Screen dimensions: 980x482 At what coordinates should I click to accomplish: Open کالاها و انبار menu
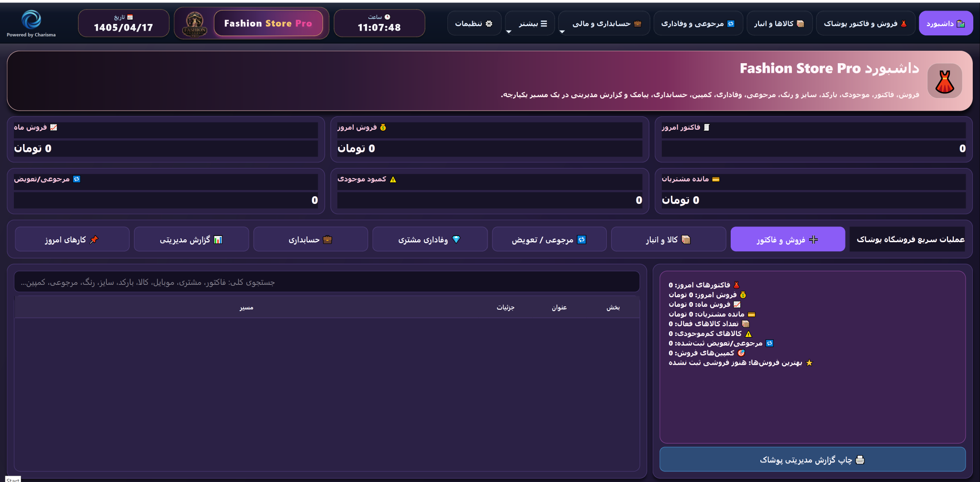pyautogui.click(x=779, y=23)
